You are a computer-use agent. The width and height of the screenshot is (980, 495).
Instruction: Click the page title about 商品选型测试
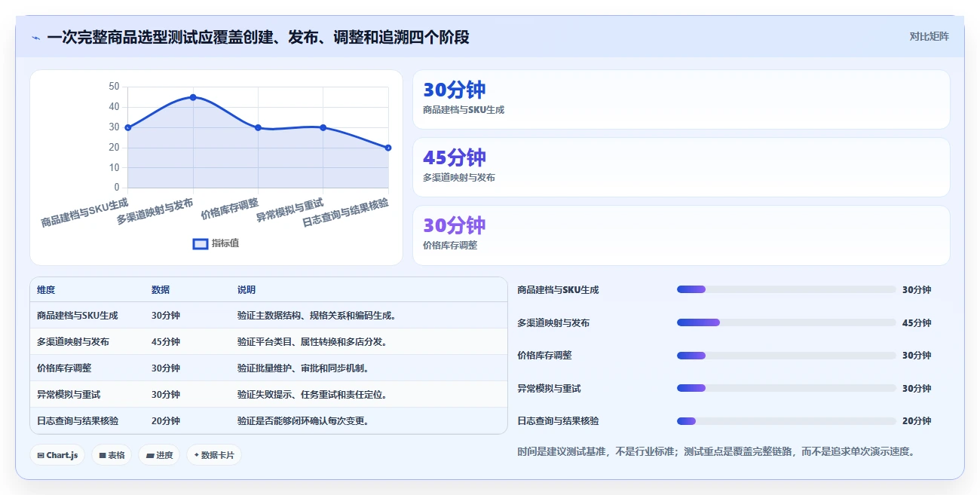[258, 37]
